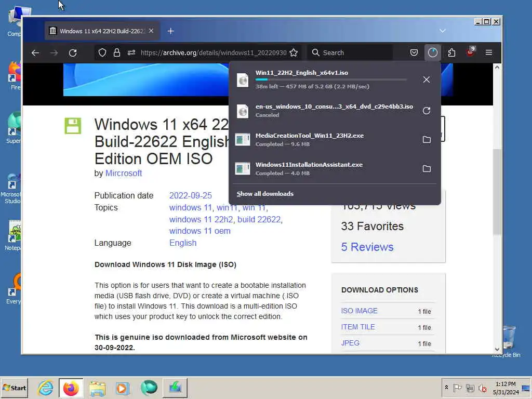The width and height of the screenshot is (532, 399).
Task: Click Show all downloads
Action: click(265, 194)
